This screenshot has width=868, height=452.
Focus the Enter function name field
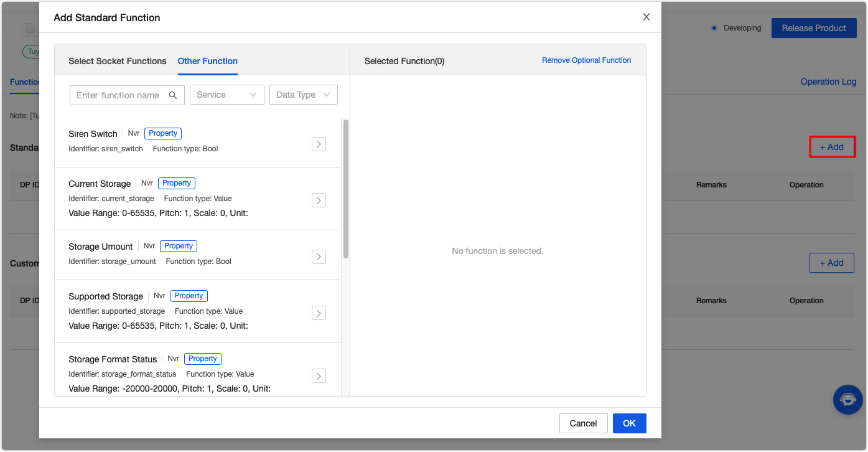118,95
